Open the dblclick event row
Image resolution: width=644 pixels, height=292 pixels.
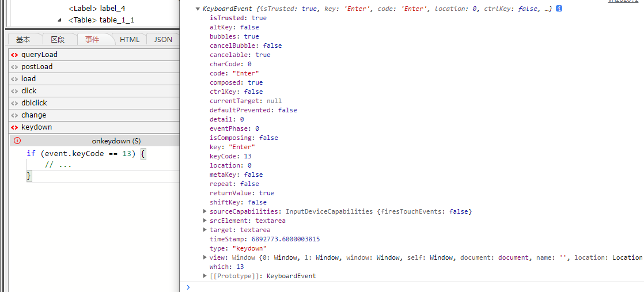tap(94, 103)
